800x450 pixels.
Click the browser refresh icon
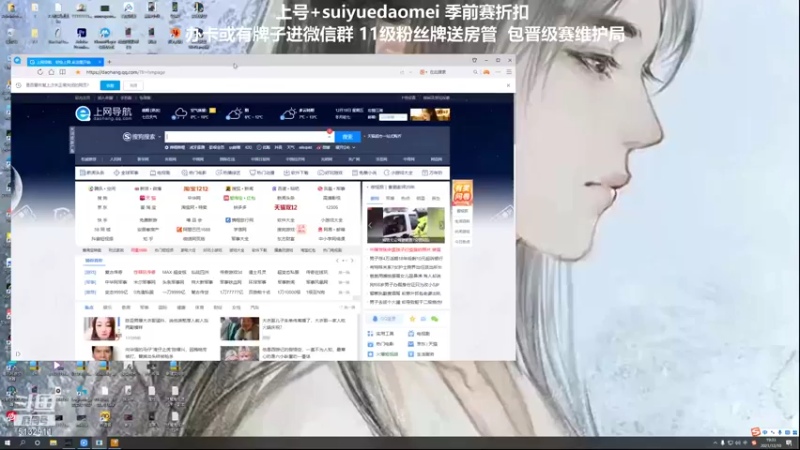tap(40, 72)
